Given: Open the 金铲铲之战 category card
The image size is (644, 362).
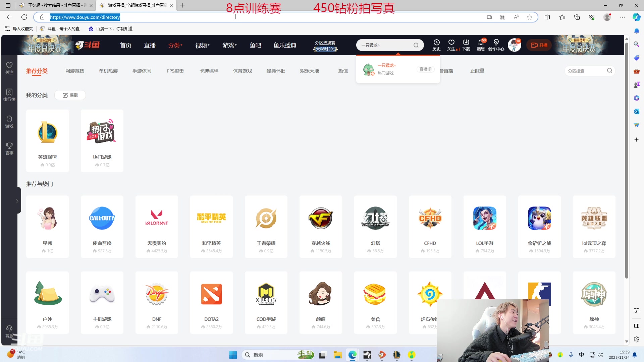Looking at the screenshot, I should 539,227.
